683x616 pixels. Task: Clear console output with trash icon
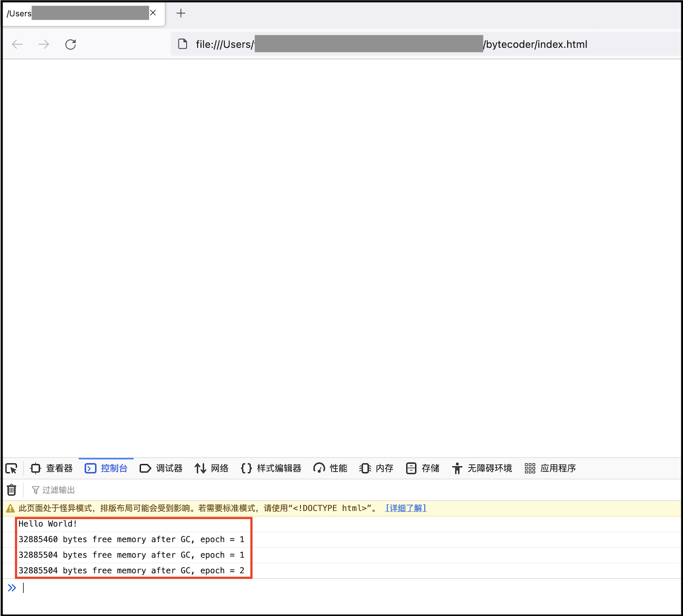pos(12,490)
